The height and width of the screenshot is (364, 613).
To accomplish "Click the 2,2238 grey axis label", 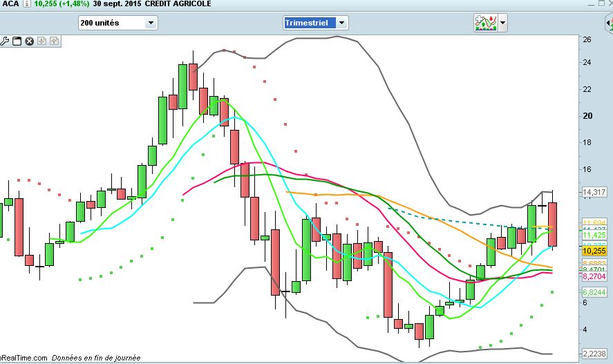I will click(594, 354).
